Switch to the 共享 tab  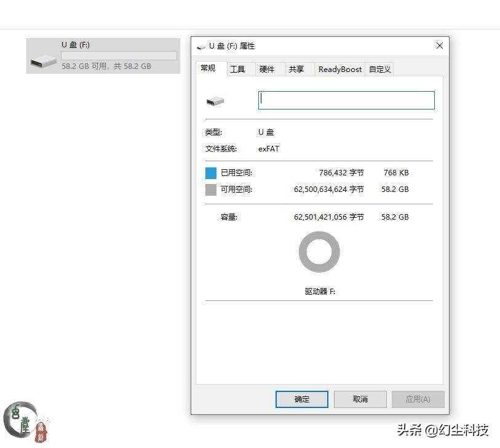[298, 69]
